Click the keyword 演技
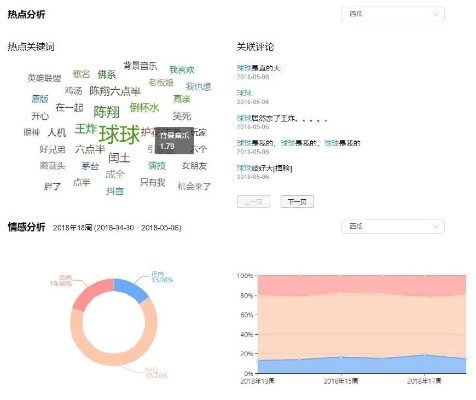 click(157, 166)
